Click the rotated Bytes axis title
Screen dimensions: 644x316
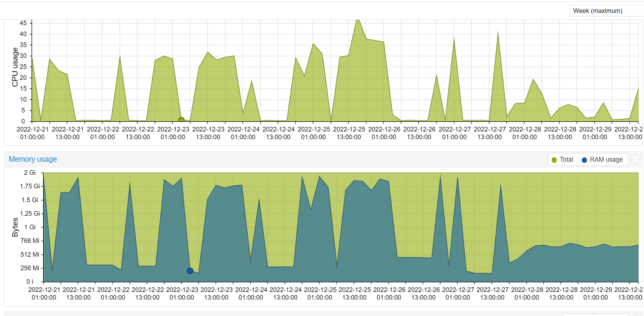pos(15,227)
